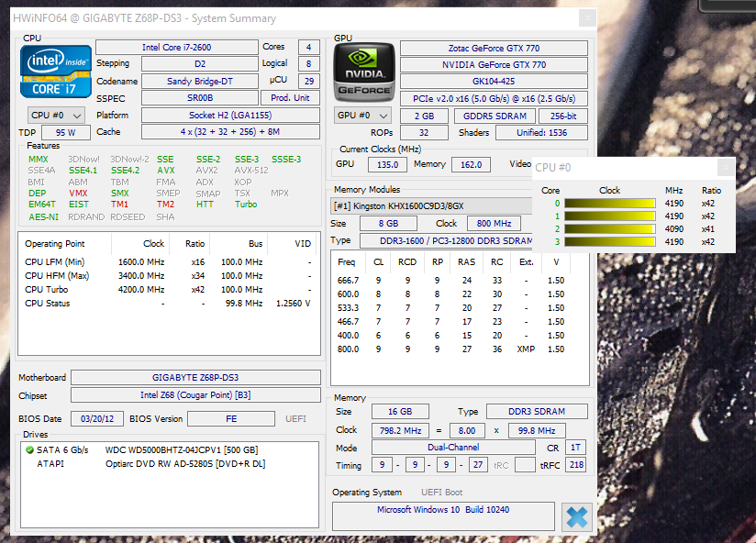Click the EM64T feature label
The height and width of the screenshot is (543, 756).
tap(42, 205)
